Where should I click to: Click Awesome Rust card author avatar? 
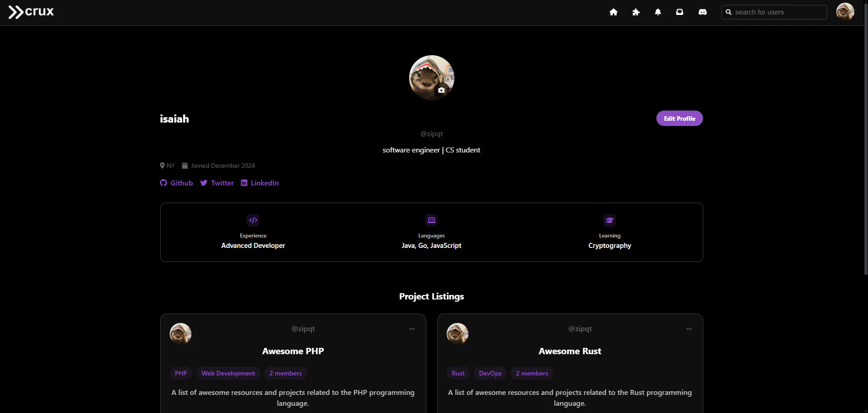(x=458, y=334)
